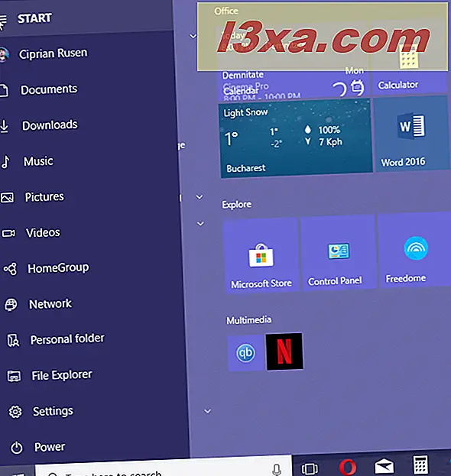
Task: Open the Control Panel tile
Action: (338, 253)
